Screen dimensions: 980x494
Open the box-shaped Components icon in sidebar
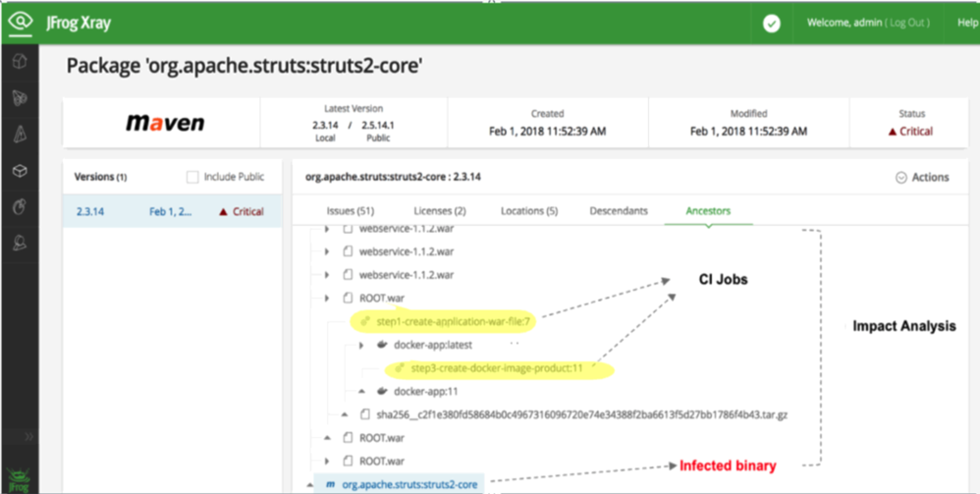click(20, 171)
